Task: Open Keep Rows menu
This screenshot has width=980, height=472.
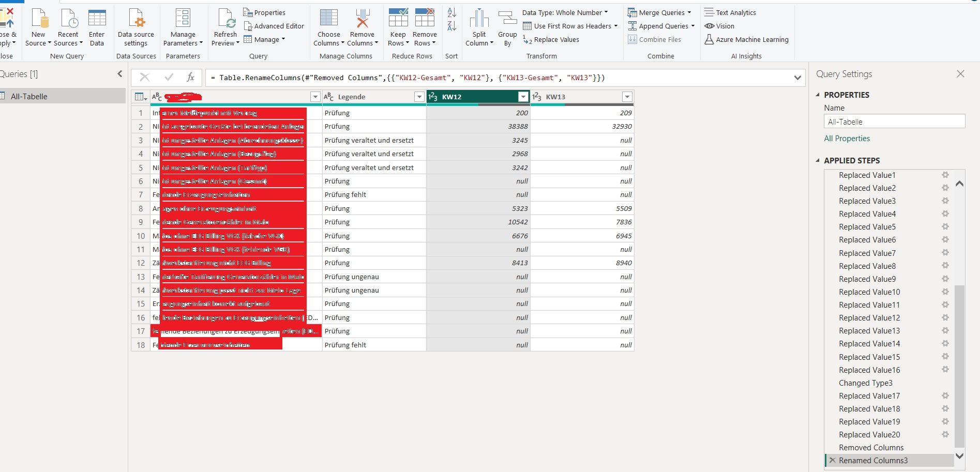Action: (398, 28)
